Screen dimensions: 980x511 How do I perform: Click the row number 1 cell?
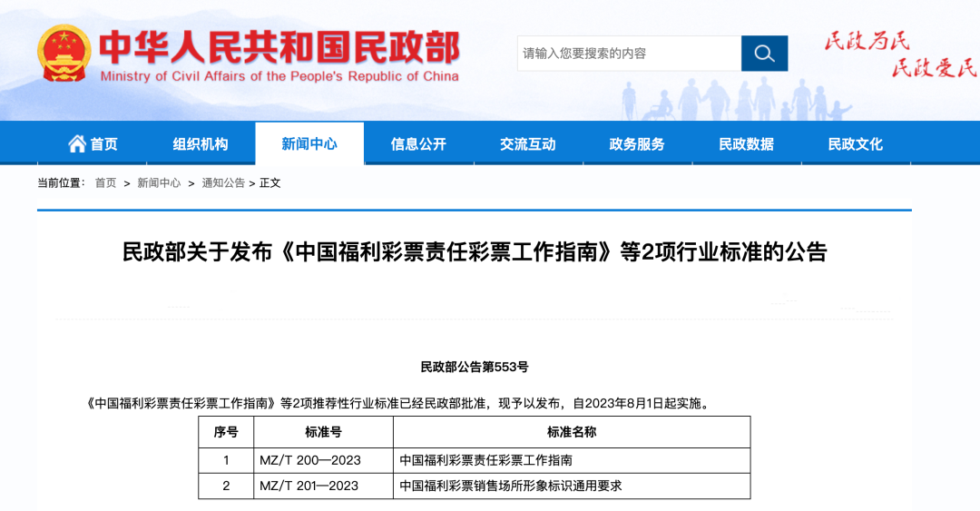226,460
